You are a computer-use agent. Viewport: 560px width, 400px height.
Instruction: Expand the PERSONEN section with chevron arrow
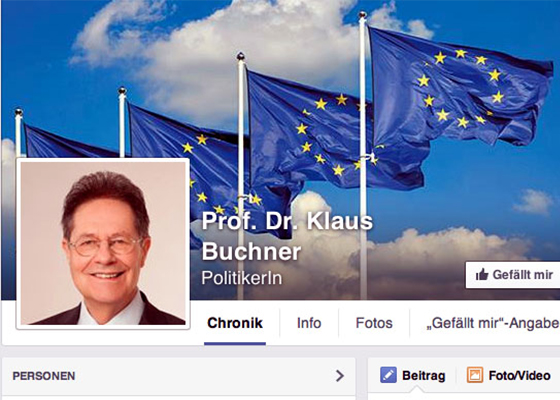point(340,376)
